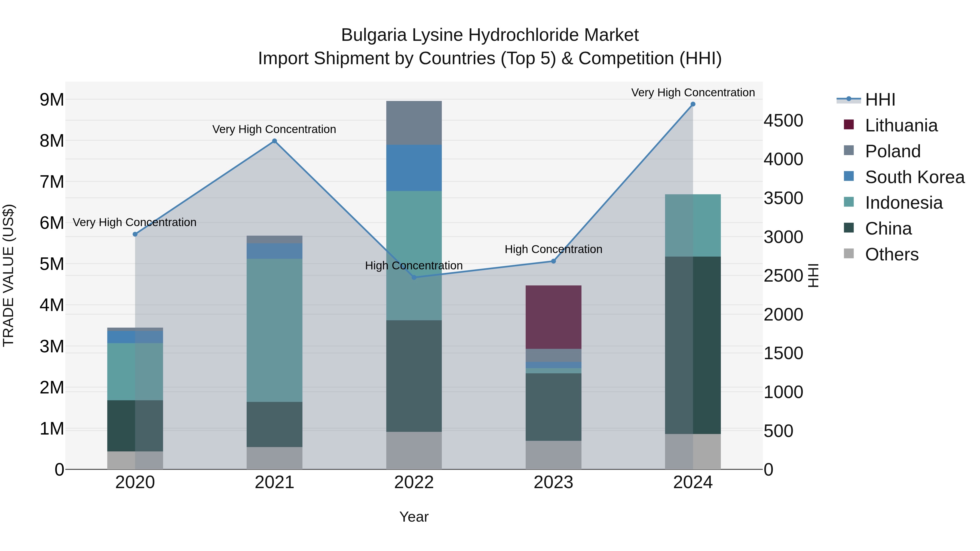980x551 pixels.
Task: Click the 'Very High Concentration' label above 2024
Action: point(693,93)
